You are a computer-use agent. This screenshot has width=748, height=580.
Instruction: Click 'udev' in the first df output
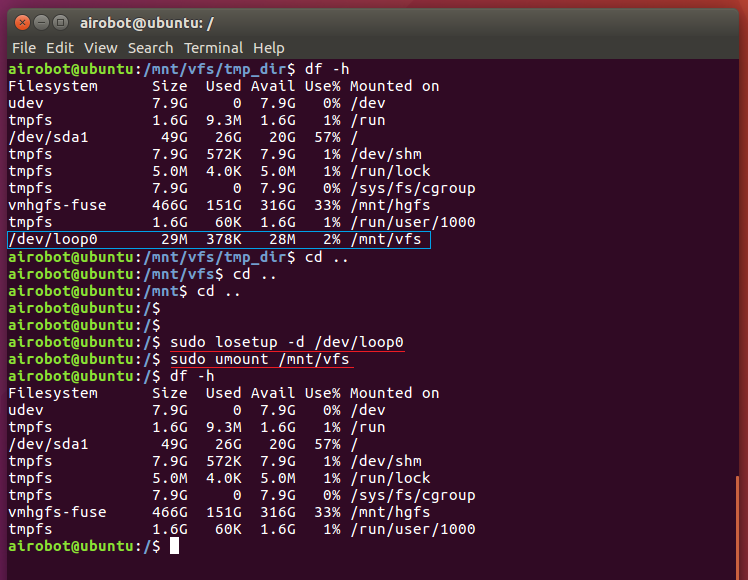26,103
